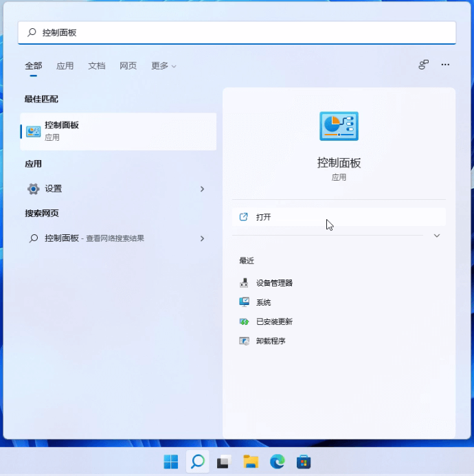Image resolution: width=474 pixels, height=476 pixels.
Task: Launch Microsoft Edge from taskbar
Action: point(278,462)
